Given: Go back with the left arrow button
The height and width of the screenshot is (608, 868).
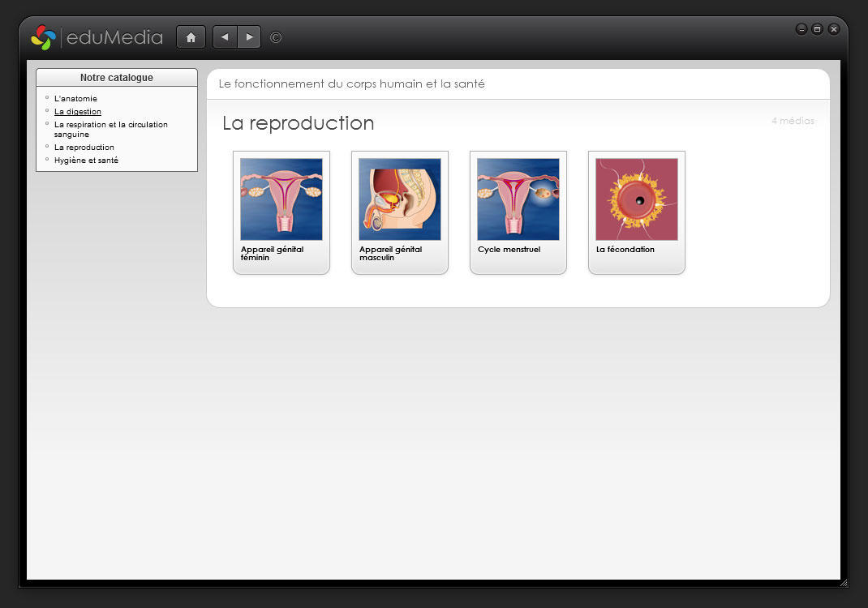Looking at the screenshot, I should 225,37.
